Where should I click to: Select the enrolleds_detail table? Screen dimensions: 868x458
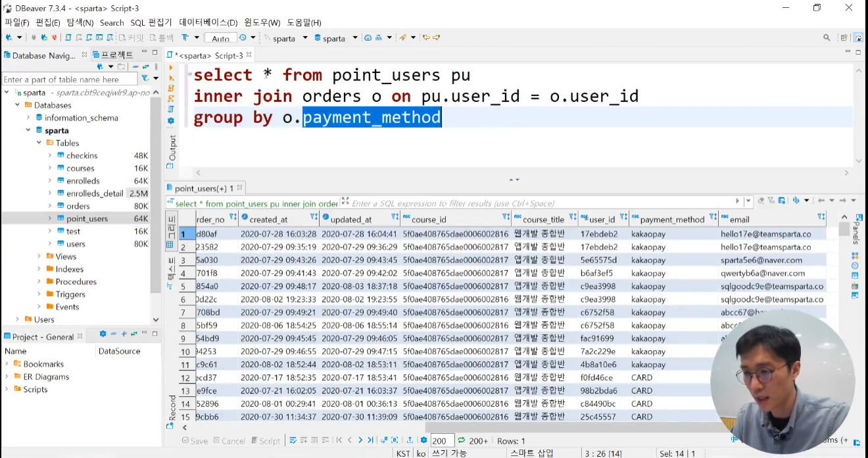coord(95,193)
